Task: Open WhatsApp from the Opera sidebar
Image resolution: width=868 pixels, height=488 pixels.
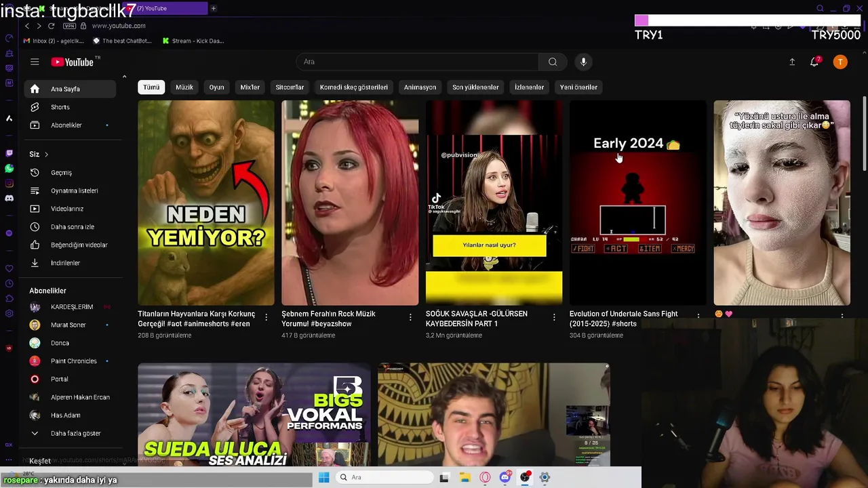Action: point(9,168)
